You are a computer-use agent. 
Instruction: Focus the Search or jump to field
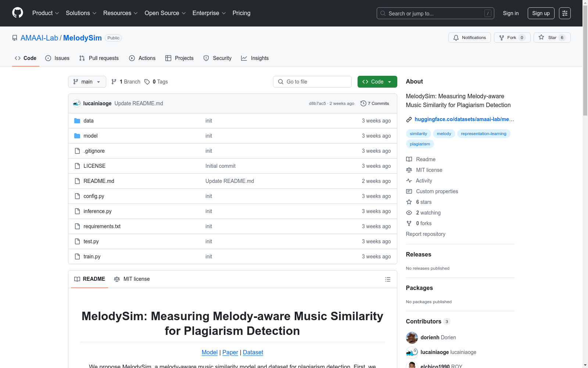tap(435, 13)
